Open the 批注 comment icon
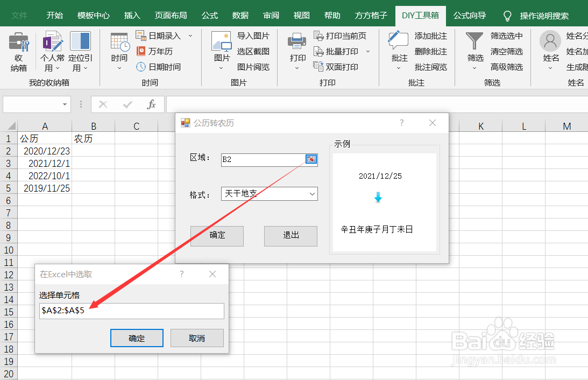The image size is (588, 380). (398, 40)
